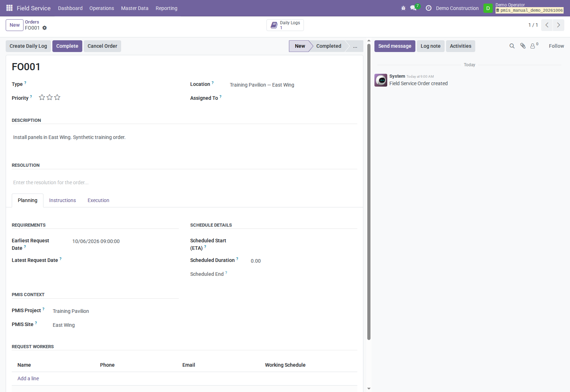
Task: Expand the more statuses ellipsis
Action: [x=355, y=46]
